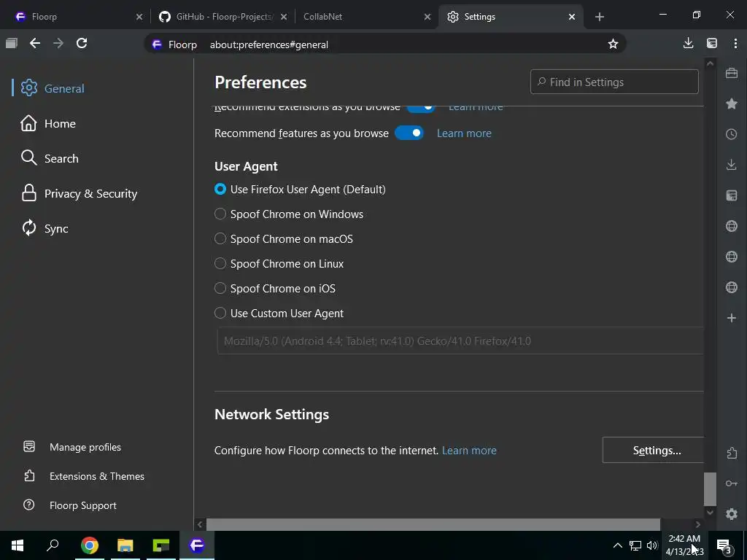This screenshot has width=747, height=560.
Task: Open the Downloads toolbar button
Action: click(689, 44)
